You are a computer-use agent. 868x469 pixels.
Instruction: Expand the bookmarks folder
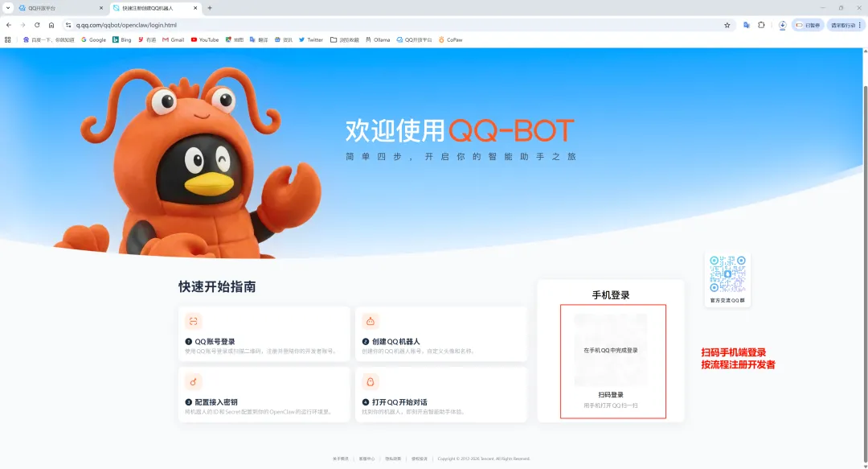point(344,40)
